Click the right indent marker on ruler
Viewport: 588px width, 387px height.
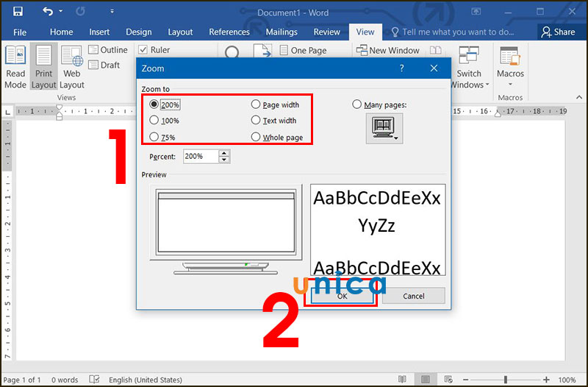click(498, 113)
